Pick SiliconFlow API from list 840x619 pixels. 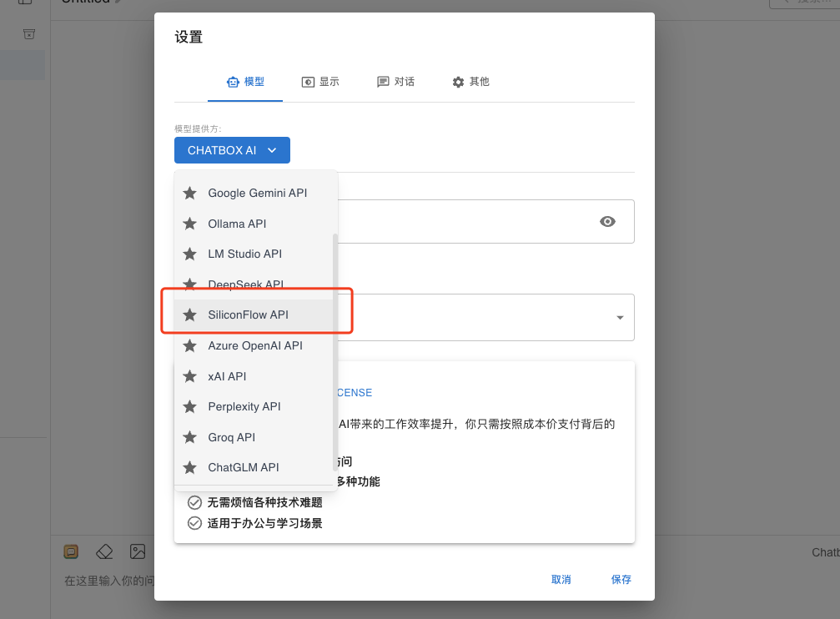coord(255,315)
